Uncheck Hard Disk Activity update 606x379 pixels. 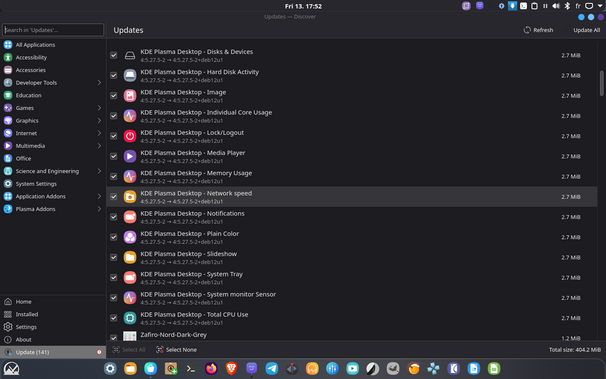click(x=114, y=75)
